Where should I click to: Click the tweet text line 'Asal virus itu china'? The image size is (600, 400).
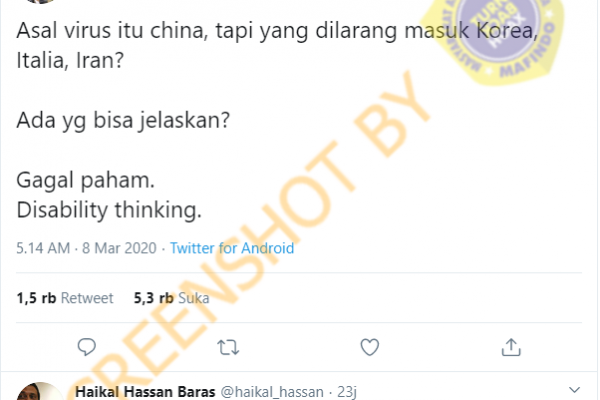112,30
